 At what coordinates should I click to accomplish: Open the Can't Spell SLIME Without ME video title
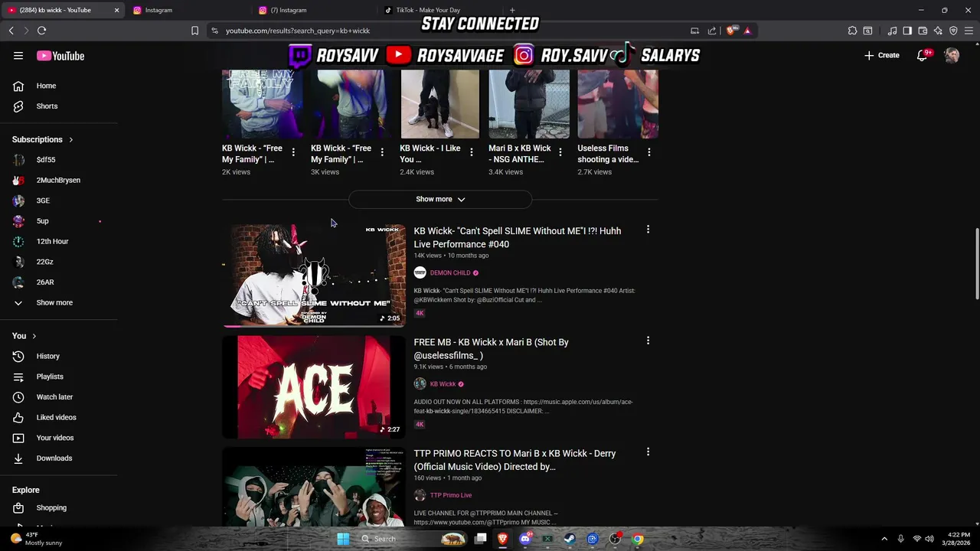tap(518, 237)
